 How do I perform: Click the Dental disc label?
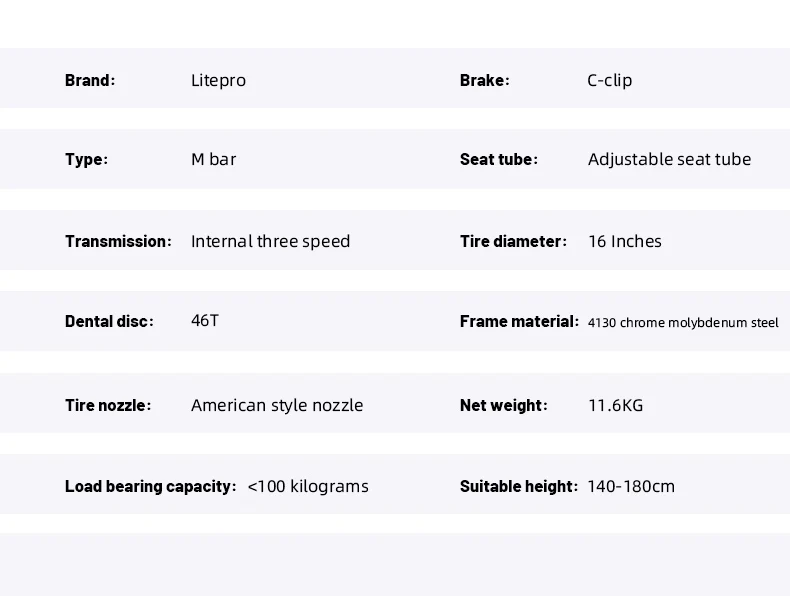coord(109,321)
